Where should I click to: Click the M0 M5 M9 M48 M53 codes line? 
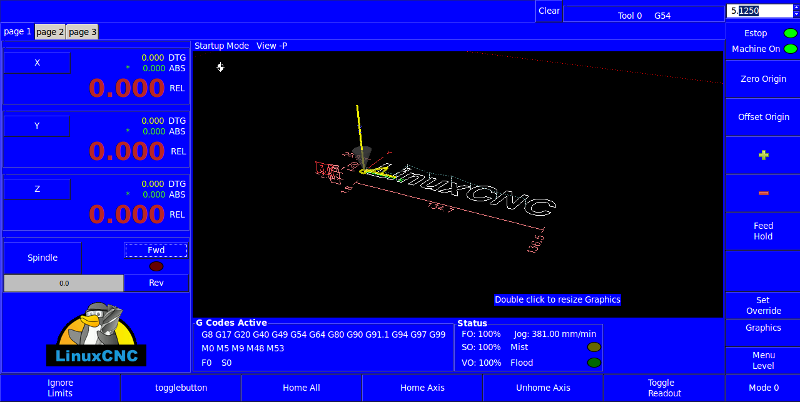click(x=242, y=348)
